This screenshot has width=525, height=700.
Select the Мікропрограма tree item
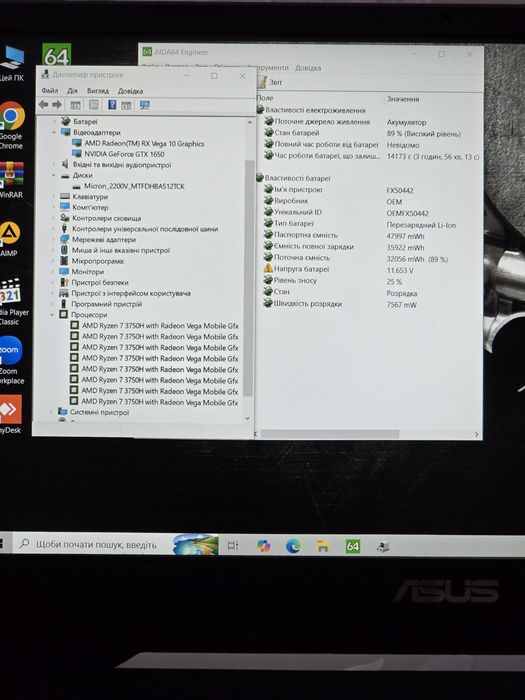click(x=98, y=261)
